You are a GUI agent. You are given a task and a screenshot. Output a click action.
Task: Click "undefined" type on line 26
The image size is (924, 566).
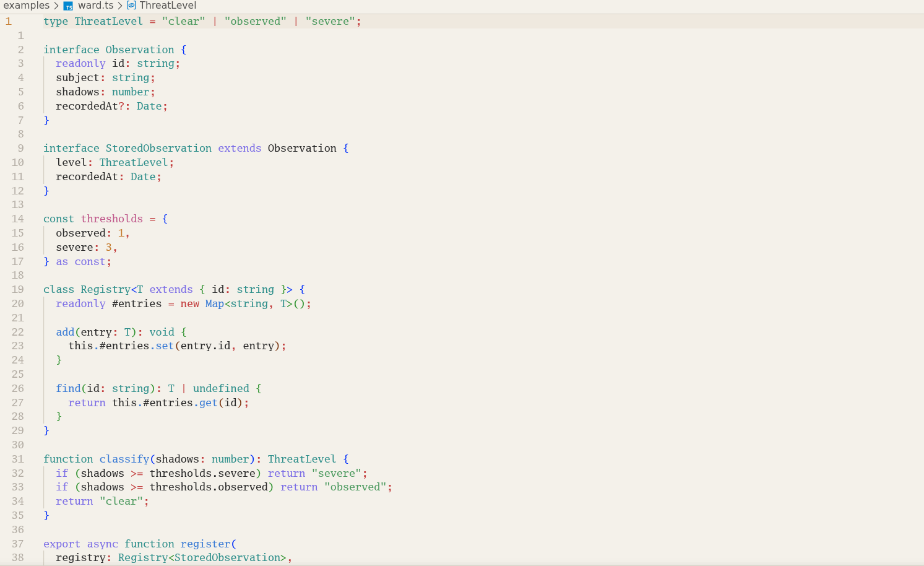point(221,388)
